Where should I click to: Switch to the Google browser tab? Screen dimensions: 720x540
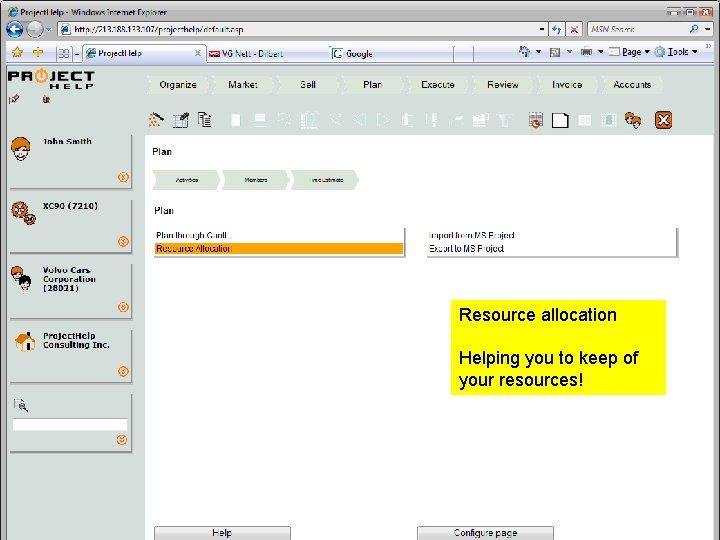pos(391,54)
